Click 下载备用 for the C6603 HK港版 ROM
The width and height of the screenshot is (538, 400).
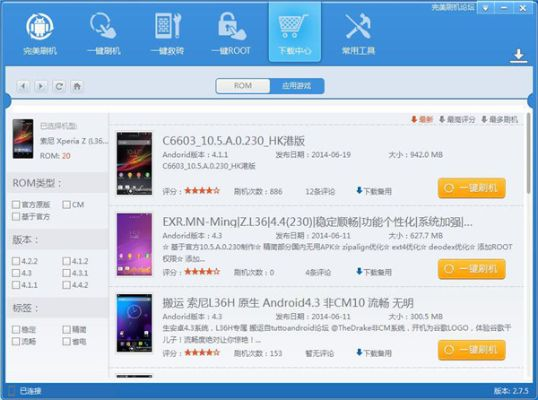point(374,191)
